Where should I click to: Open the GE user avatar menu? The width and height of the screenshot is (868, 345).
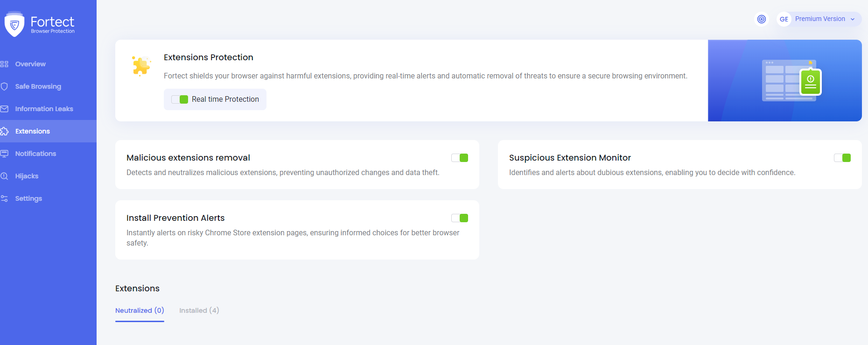pos(784,19)
